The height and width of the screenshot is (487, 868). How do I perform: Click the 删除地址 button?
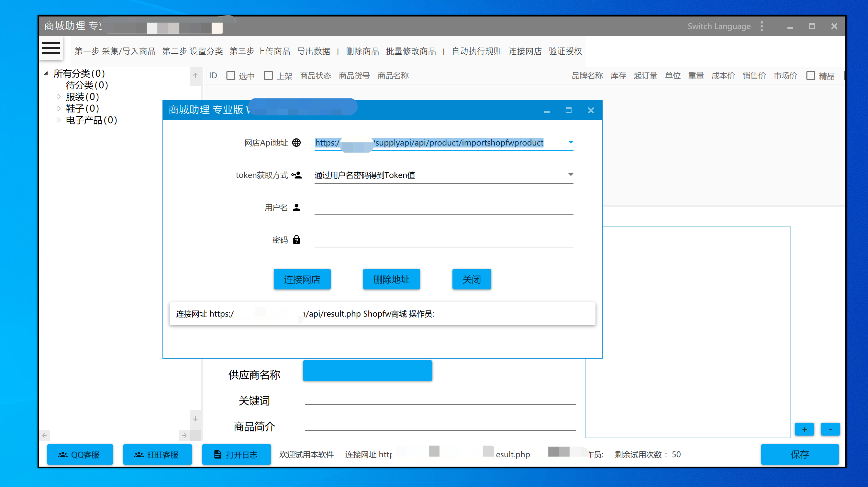391,279
